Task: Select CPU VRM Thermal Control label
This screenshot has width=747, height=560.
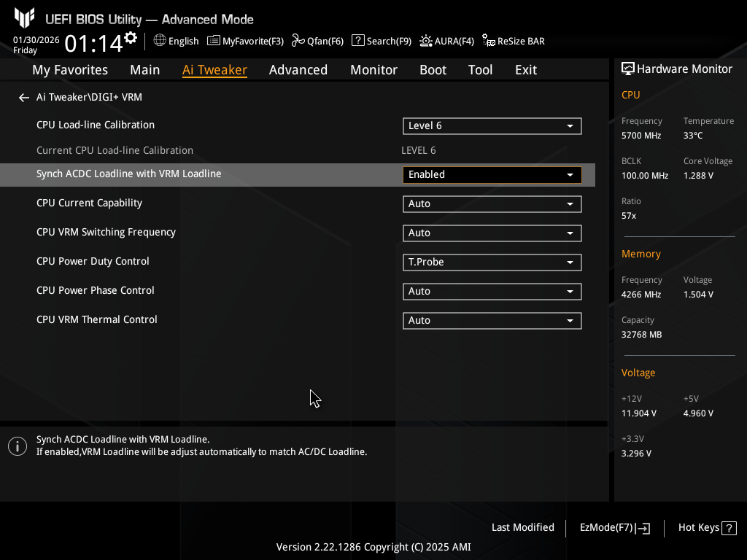Action: coord(97,319)
